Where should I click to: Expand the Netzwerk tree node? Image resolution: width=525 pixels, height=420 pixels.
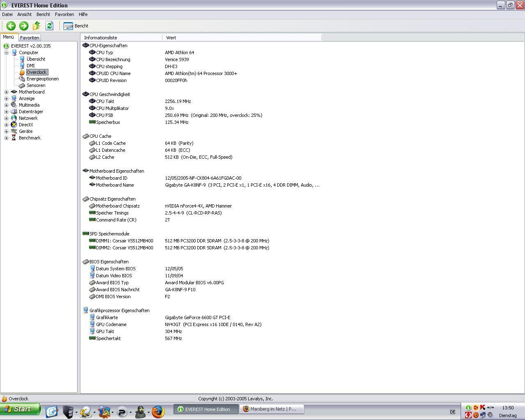[7, 118]
